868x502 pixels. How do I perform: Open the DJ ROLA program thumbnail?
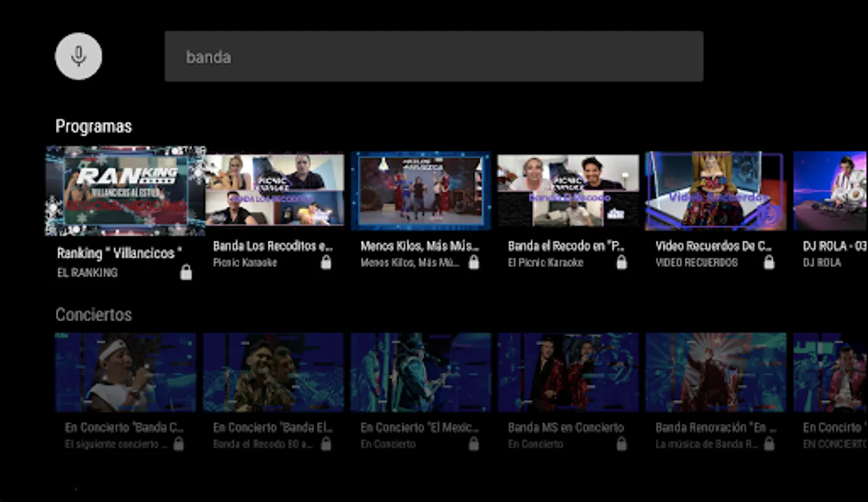pyautogui.click(x=830, y=191)
